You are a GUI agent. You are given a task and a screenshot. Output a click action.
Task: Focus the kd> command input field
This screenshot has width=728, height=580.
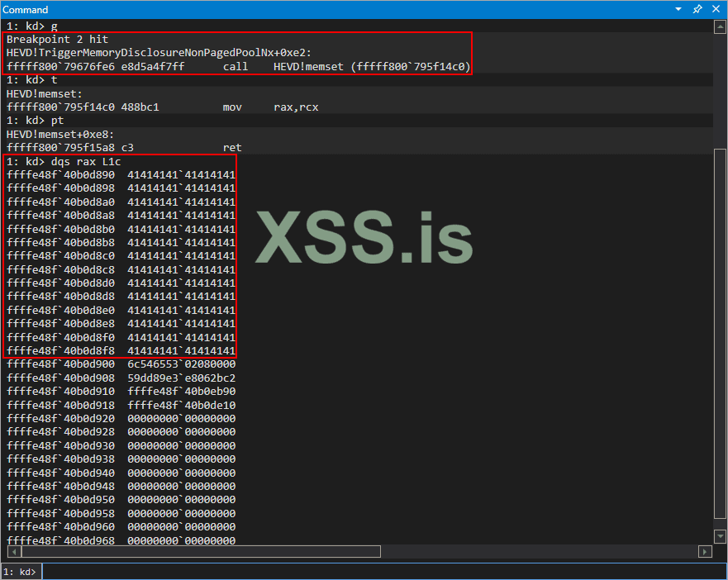tap(384, 572)
